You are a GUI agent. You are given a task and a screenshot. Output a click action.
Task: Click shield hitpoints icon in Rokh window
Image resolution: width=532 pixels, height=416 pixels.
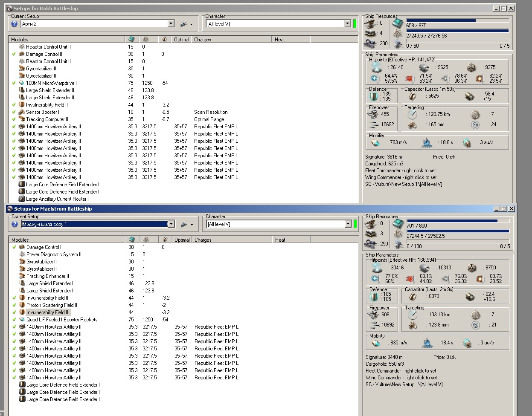(377, 67)
